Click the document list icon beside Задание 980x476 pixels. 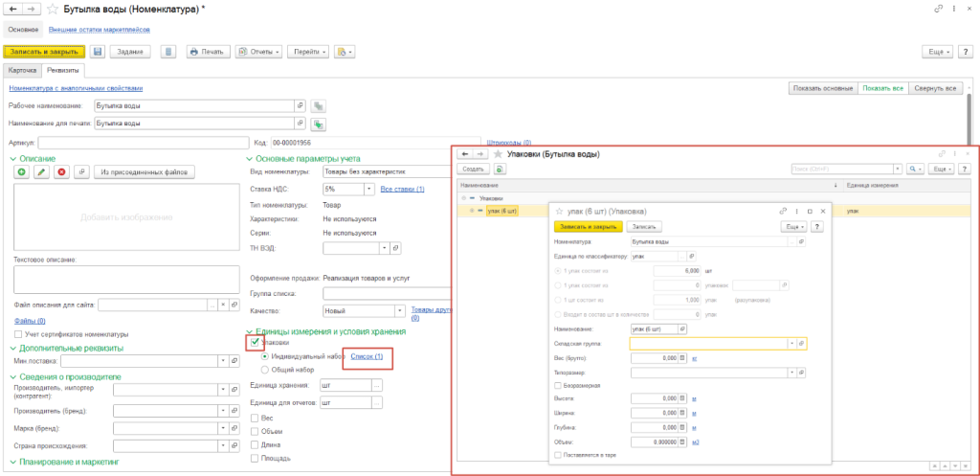[x=168, y=52]
